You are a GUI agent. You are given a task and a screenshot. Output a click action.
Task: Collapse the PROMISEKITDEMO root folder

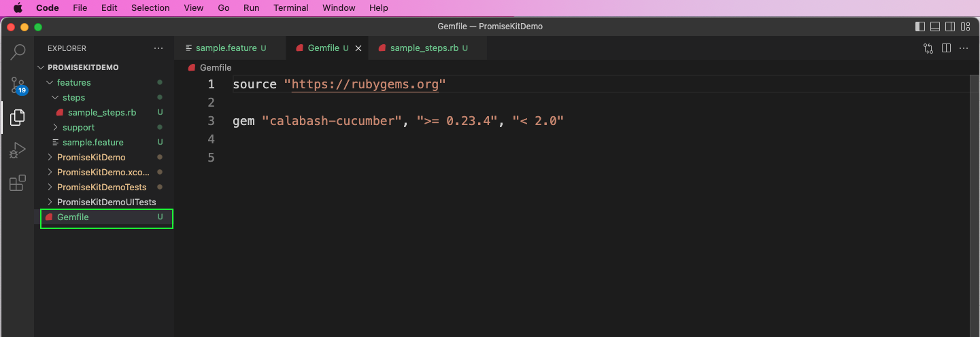click(x=41, y=68)
